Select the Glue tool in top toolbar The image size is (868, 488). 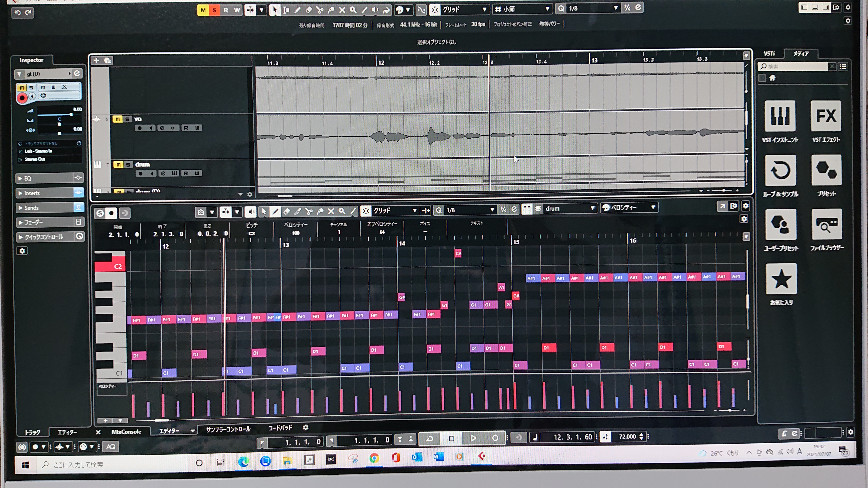coord(331,10)
